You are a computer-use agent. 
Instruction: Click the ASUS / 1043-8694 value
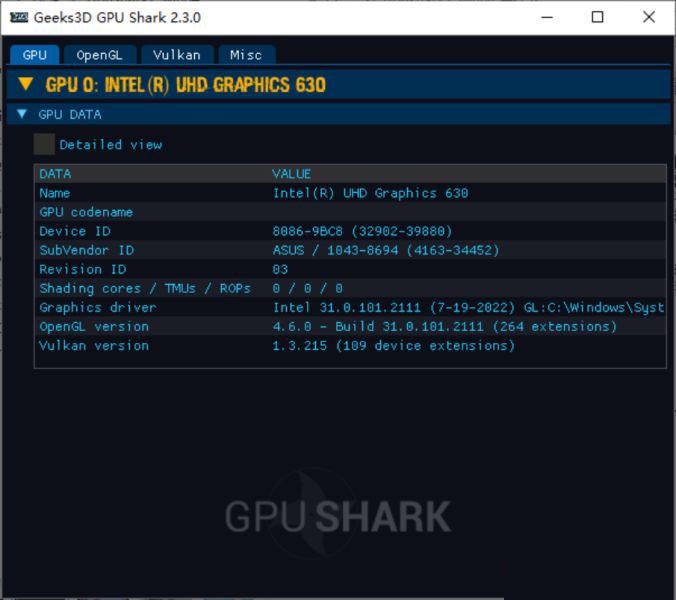(386, 250)
